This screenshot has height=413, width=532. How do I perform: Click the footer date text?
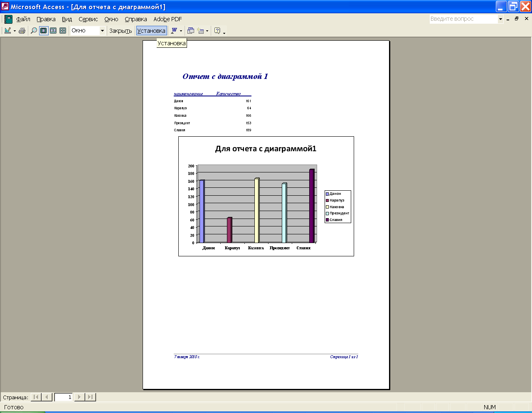(x=187, y=357)
